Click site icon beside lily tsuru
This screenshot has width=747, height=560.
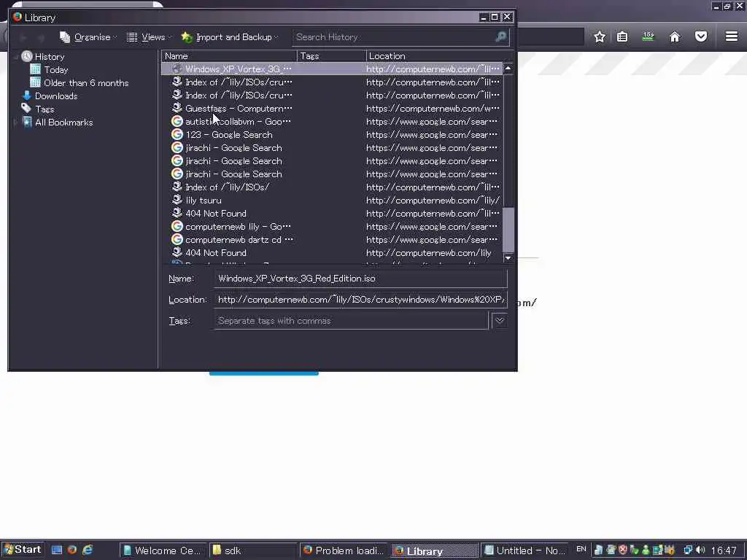click(177, 200)
